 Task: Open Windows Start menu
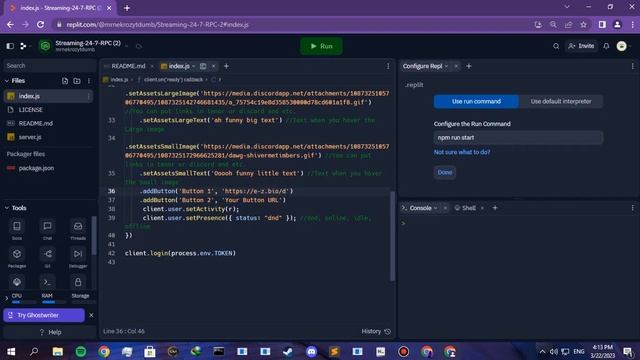pos(11,351)
